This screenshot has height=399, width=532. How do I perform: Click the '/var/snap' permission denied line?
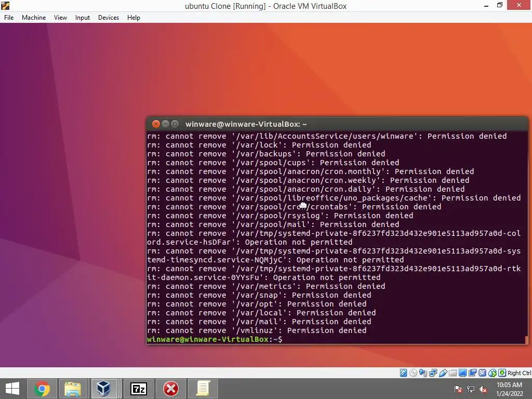pos(259,295)
